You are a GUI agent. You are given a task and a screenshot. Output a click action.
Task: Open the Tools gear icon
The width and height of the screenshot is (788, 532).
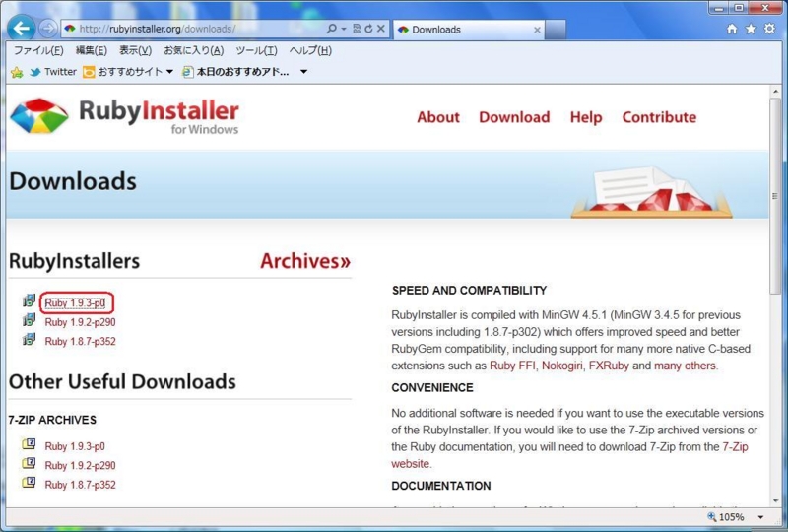pos(769,29)
